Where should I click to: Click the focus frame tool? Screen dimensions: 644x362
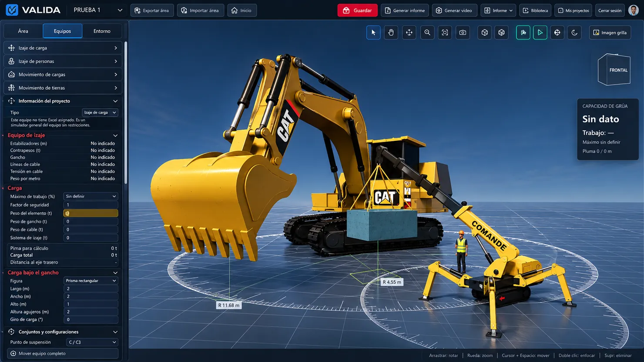(x=445, y=33)
